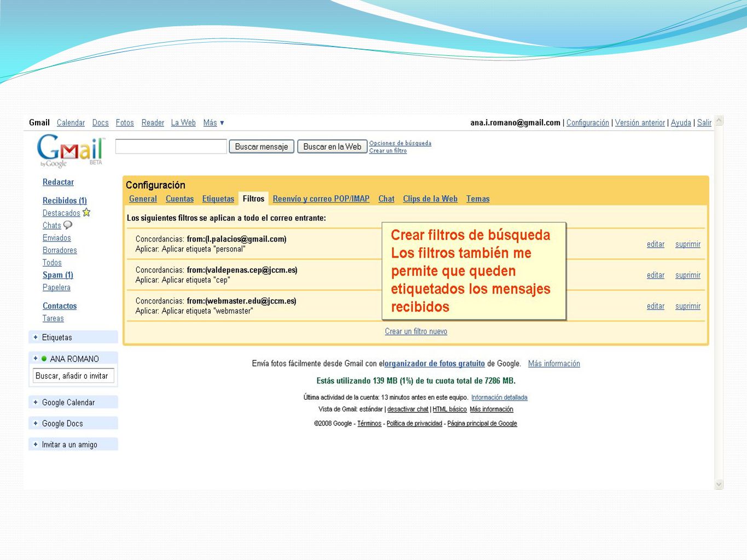Open Fotos in the top bar
Screen dimensions: 747x560
pos(125,122)
